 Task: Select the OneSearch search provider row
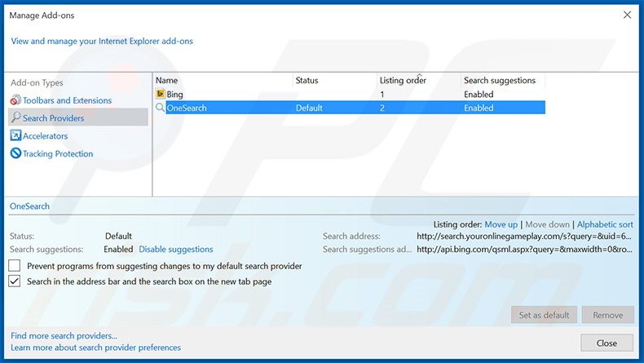[350, 108]
